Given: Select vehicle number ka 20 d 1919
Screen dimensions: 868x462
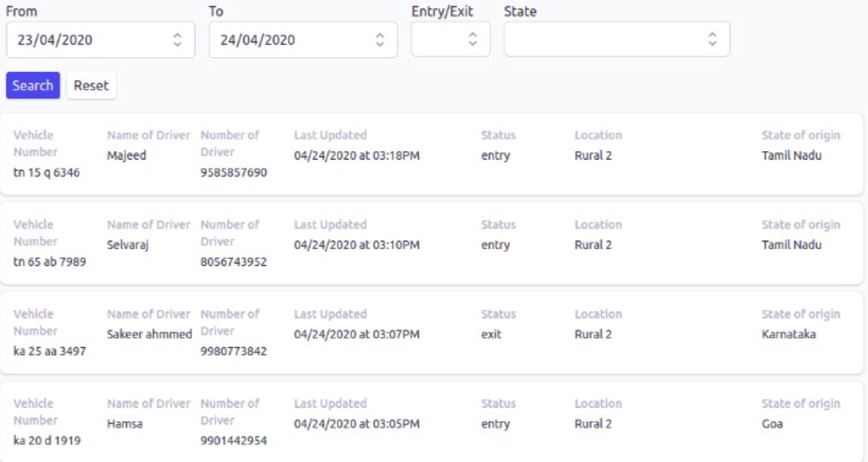Looking at the screenshot, I should point(46,441).
